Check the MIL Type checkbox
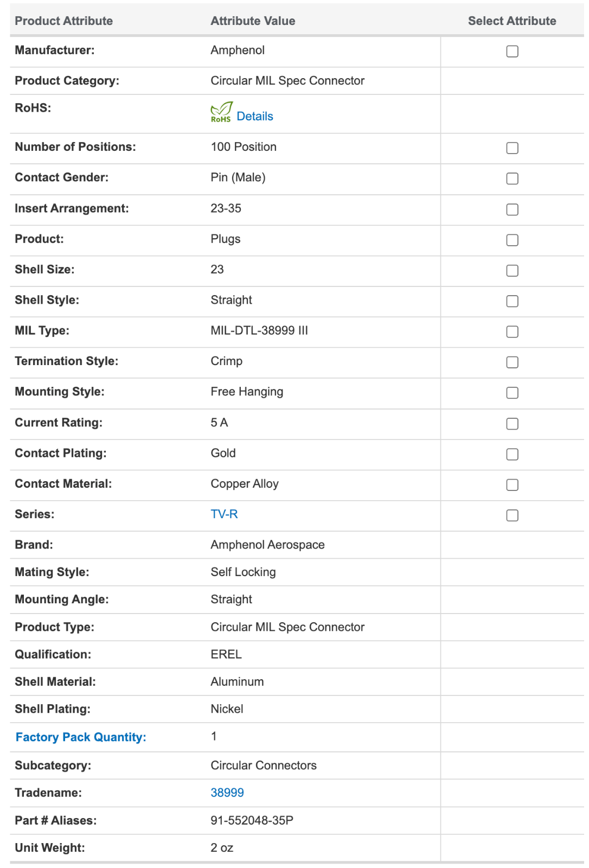 coord(512,331)
